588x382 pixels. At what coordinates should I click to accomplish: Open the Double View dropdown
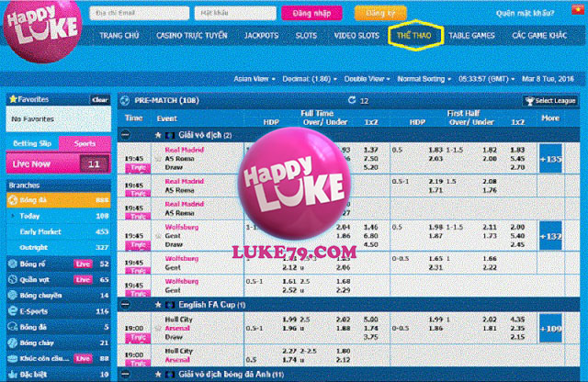(367, 79)
